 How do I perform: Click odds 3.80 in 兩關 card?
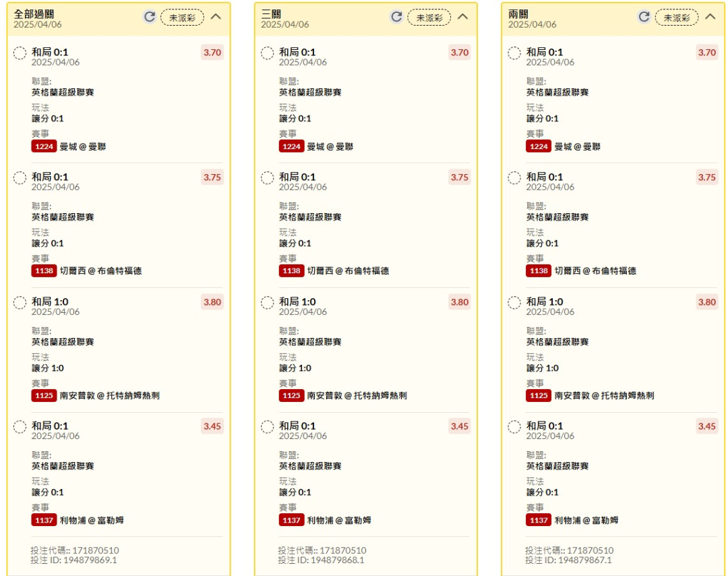(707, 302)
